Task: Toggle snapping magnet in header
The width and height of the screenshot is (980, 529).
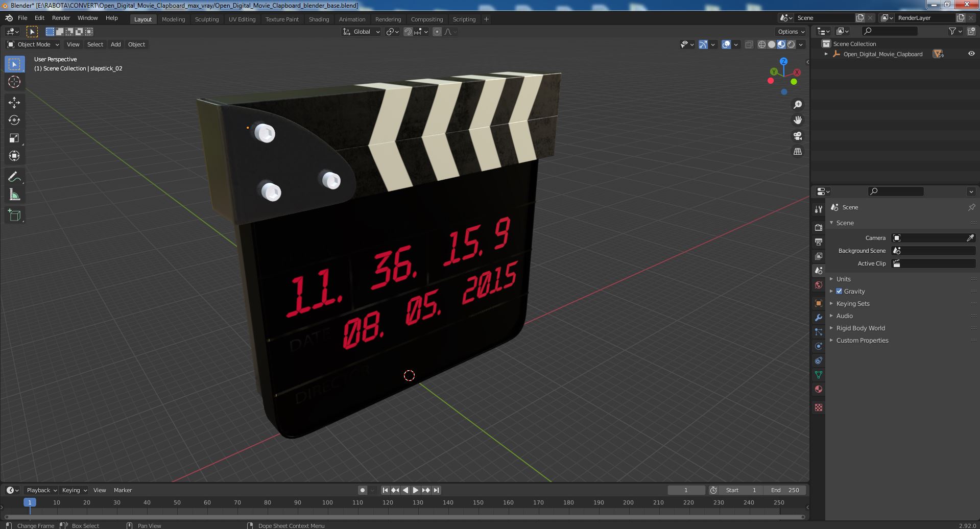Action: [x=408, y=32]
